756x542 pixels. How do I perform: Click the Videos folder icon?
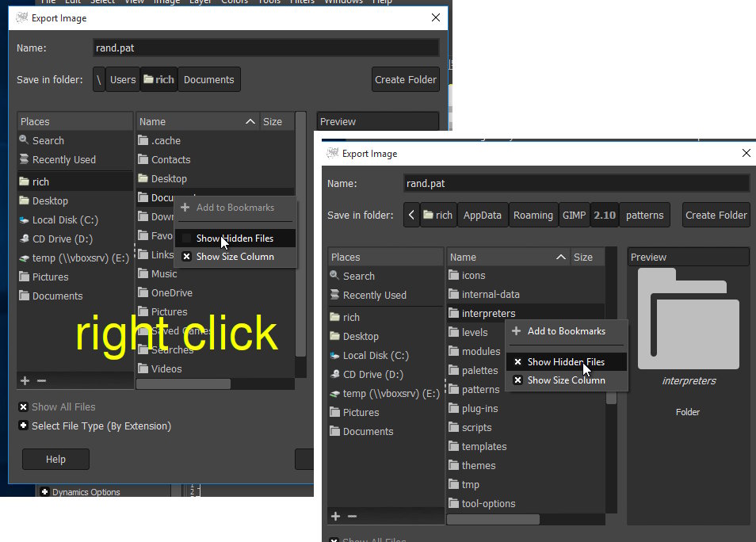pyautogui.click(x=143, y=368)
